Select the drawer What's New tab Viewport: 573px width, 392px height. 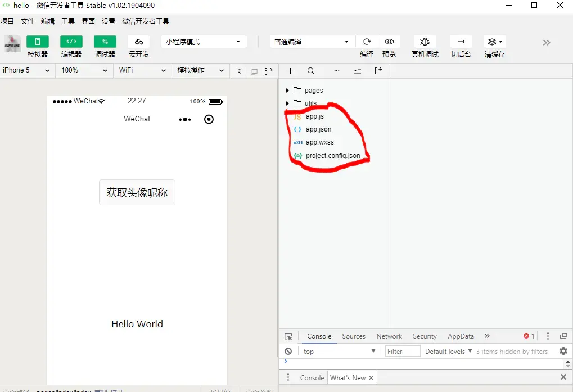[348, 378]
